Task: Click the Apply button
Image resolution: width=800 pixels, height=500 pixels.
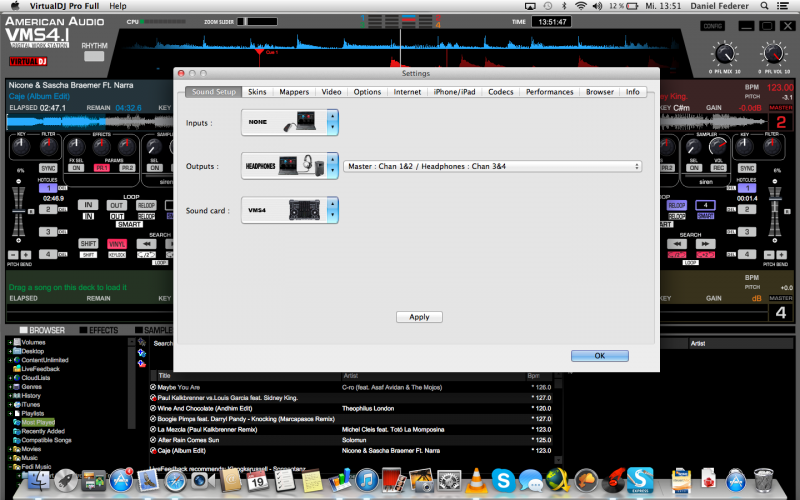Action: (x=419, y=317)
